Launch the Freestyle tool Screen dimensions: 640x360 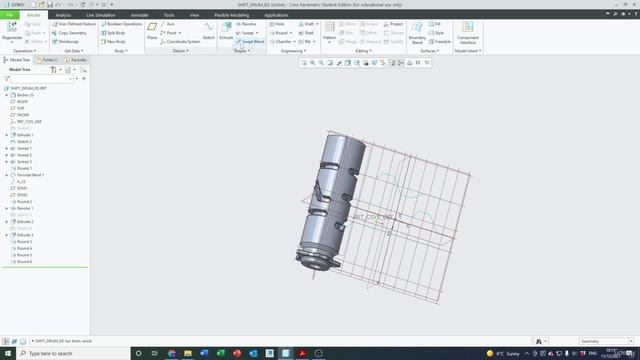(440, 42)
